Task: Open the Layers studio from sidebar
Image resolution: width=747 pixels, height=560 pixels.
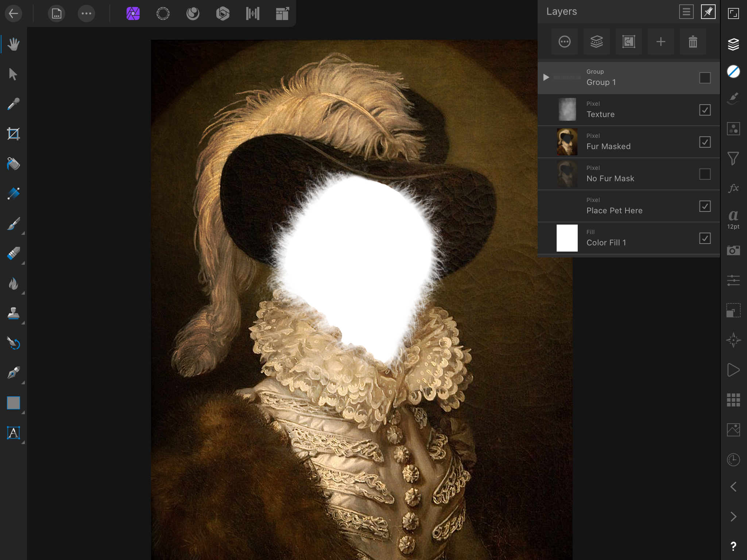Action: [x=734, y=44]
